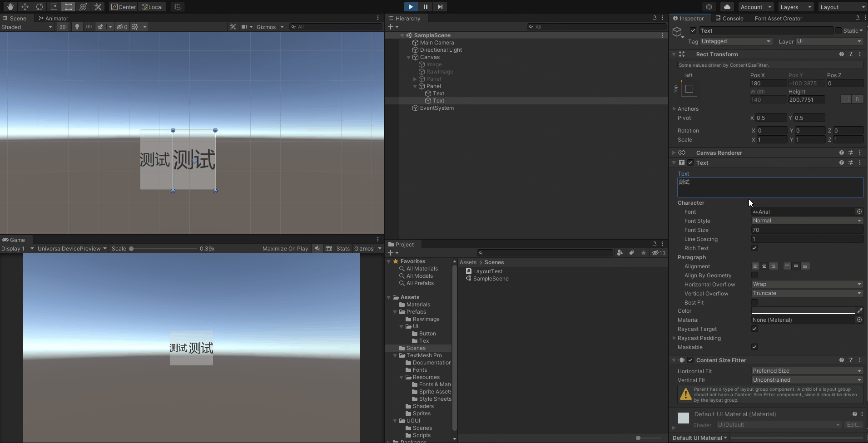Screen dimensions: 868x443
Task: Open the Horizontal Overflow dropdown
Action: click(x=807, y=284)
